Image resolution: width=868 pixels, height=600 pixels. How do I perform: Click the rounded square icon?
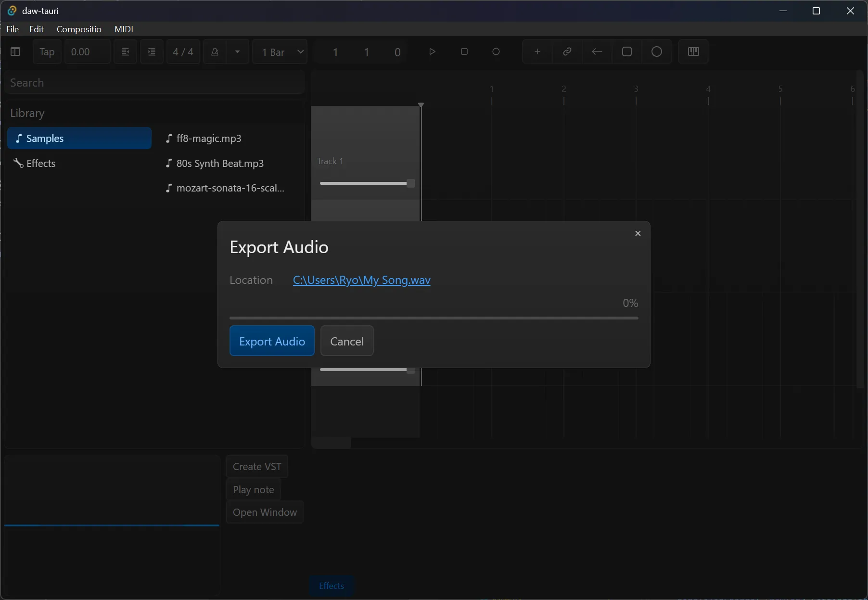[627, 51]
